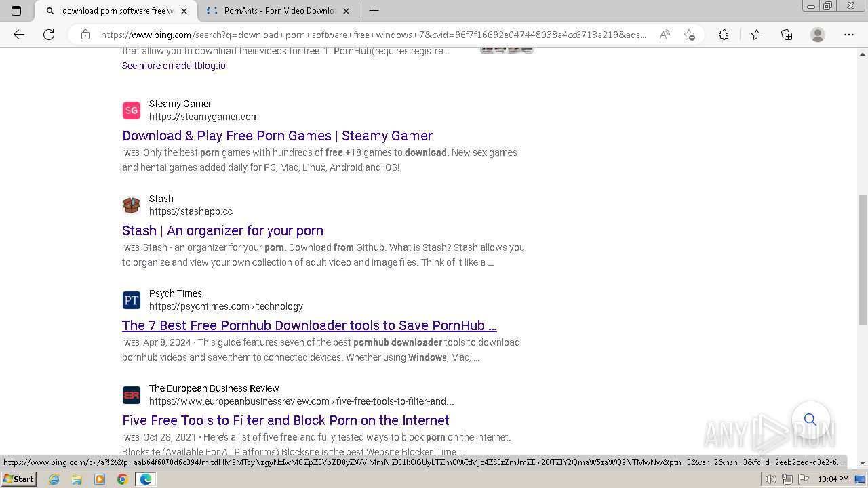Open the Extensions puzzle icon
Screen dimensions: 868x488
[724, 35]
